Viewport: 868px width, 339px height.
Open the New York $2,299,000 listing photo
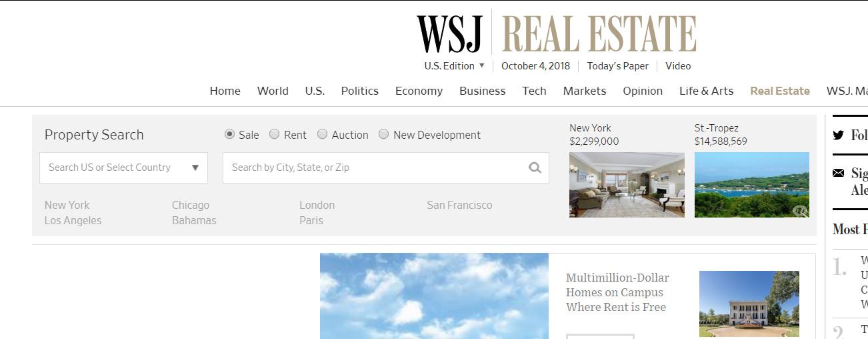[x=627, y=185]
